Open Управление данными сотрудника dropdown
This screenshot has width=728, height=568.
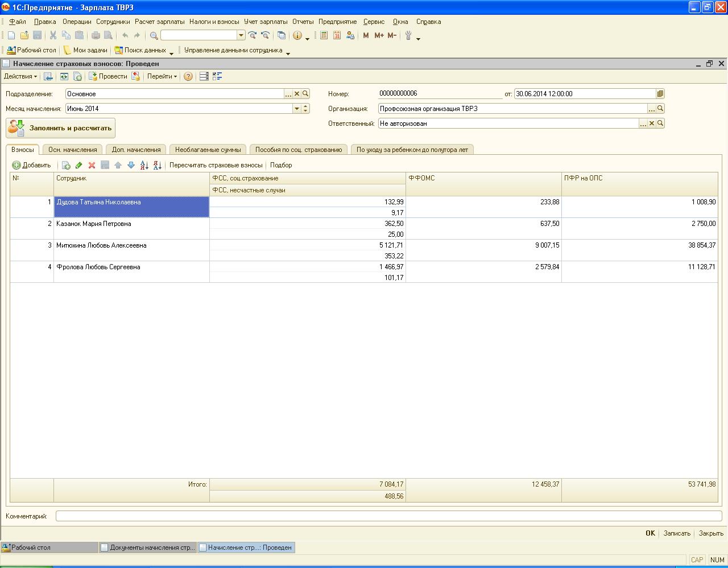pyautogui.click(x=288, y=52)
